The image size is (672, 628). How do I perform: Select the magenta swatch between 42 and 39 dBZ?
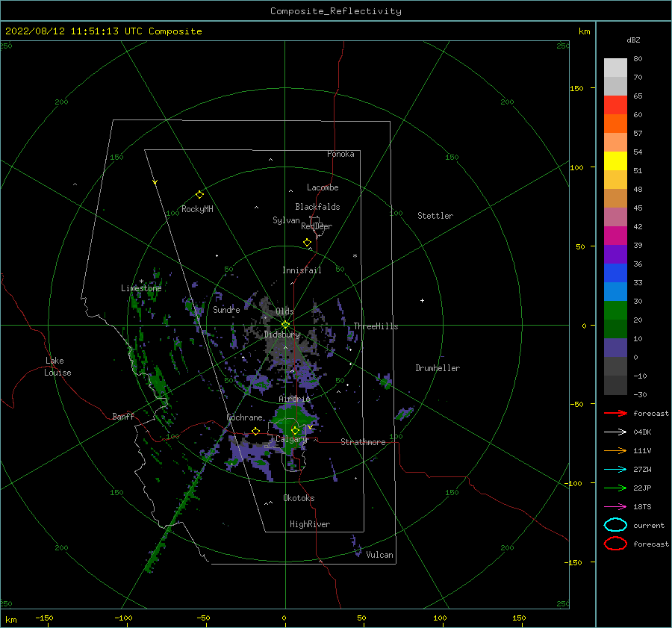click(x=615, y=236)
